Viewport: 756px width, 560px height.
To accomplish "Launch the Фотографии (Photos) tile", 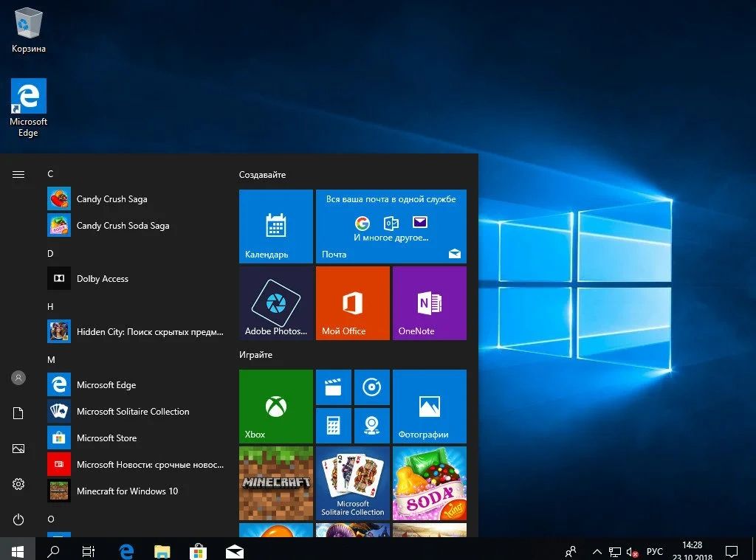I will pyautogui.click(x=429, y=406).
